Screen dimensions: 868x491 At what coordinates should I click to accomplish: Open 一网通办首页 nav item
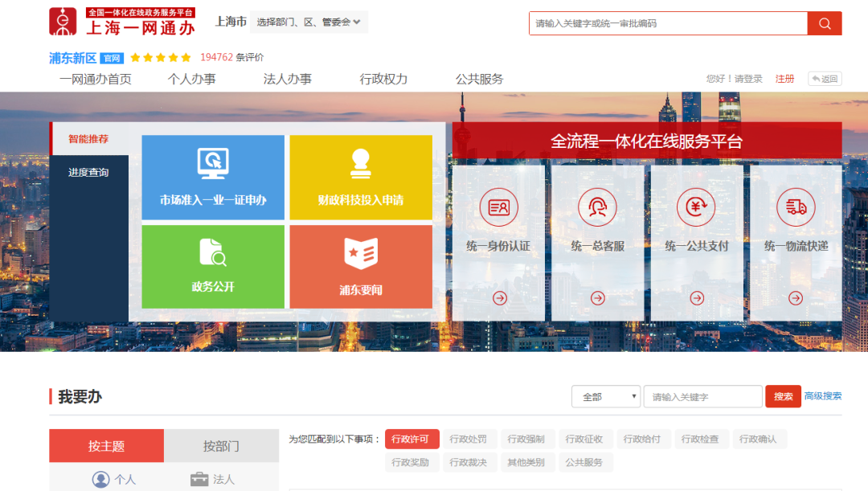pyautogui.click(x=96, y=80)
